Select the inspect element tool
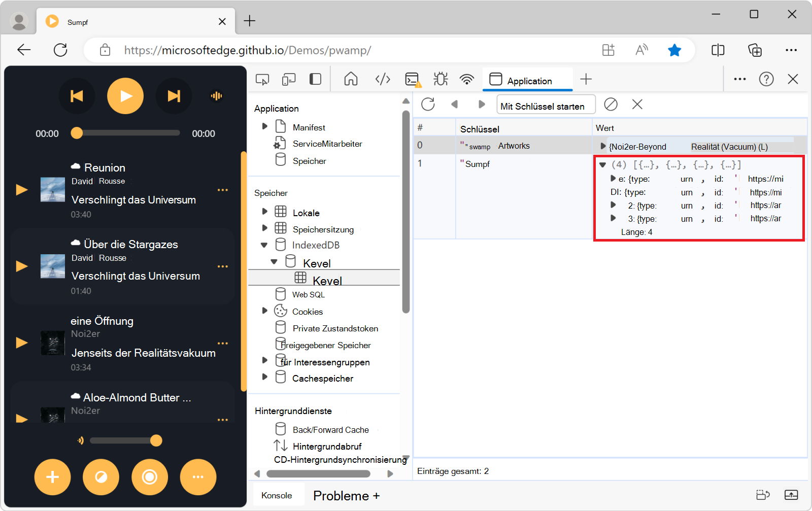The height and width of the screenshot is (511, 812). pos(262,79)
